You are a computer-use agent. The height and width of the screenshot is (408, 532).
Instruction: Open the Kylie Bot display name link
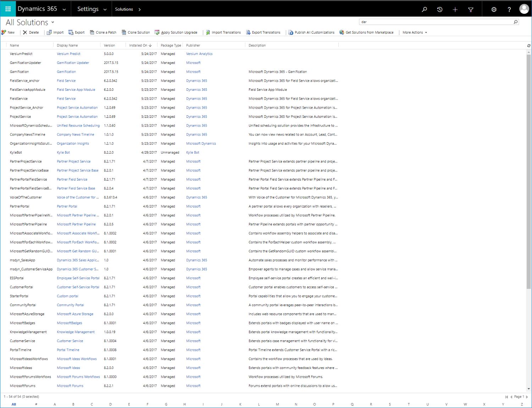[63, 153]
